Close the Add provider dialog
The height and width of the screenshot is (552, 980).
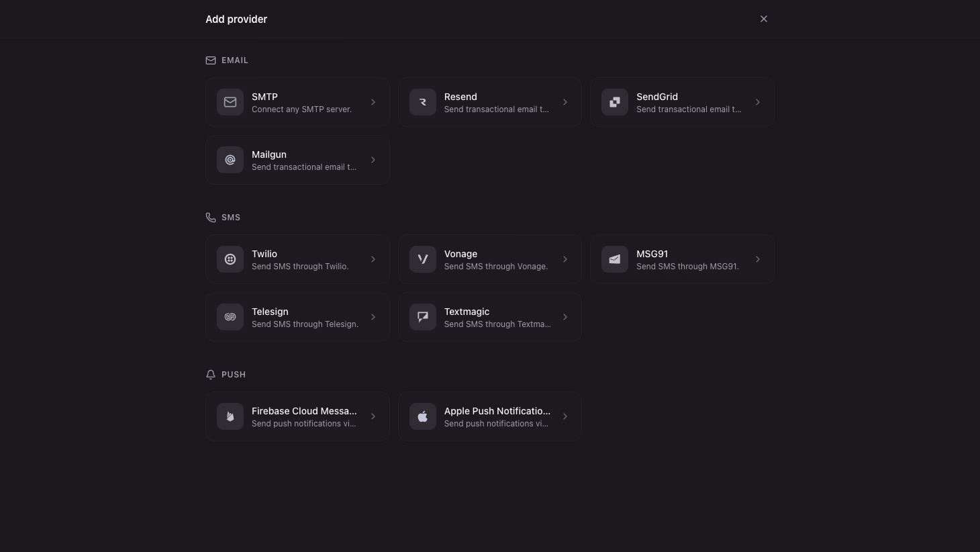click(764, 19)
